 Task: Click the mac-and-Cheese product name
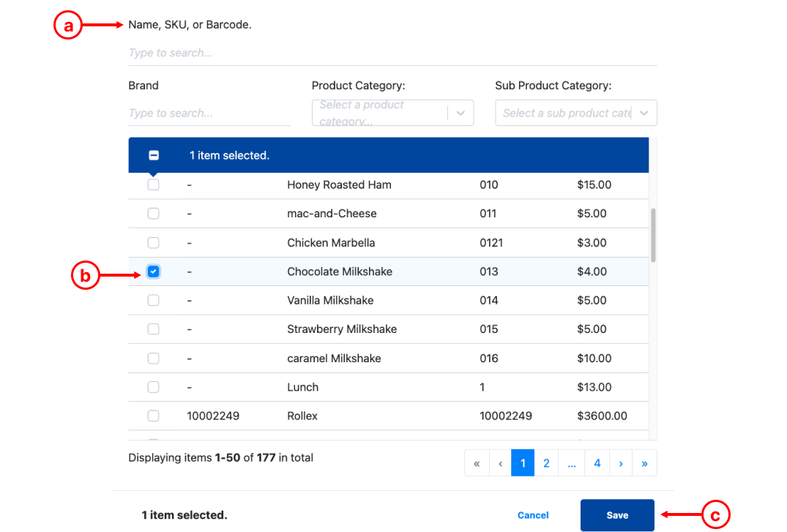[x=332, y=214]
